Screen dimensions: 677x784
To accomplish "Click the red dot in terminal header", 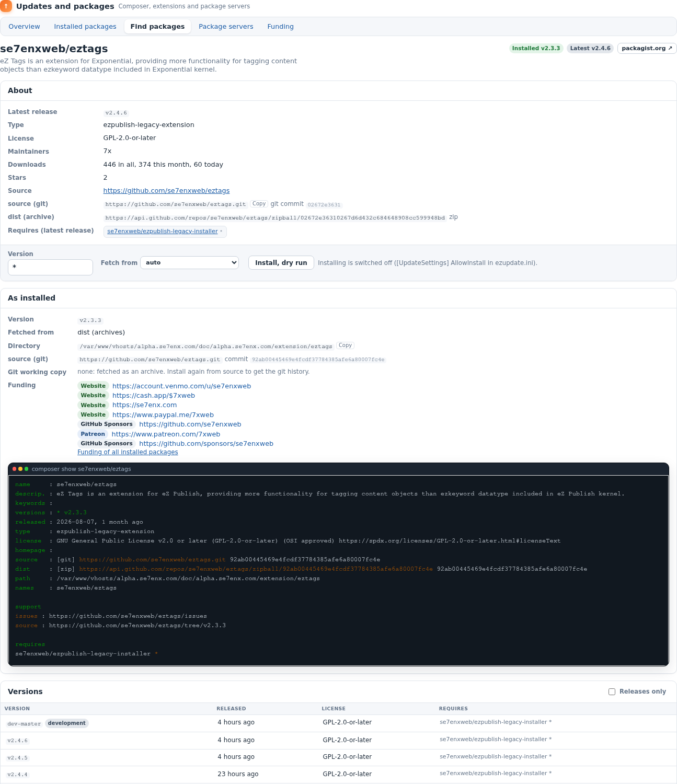I will click(15, 469).
